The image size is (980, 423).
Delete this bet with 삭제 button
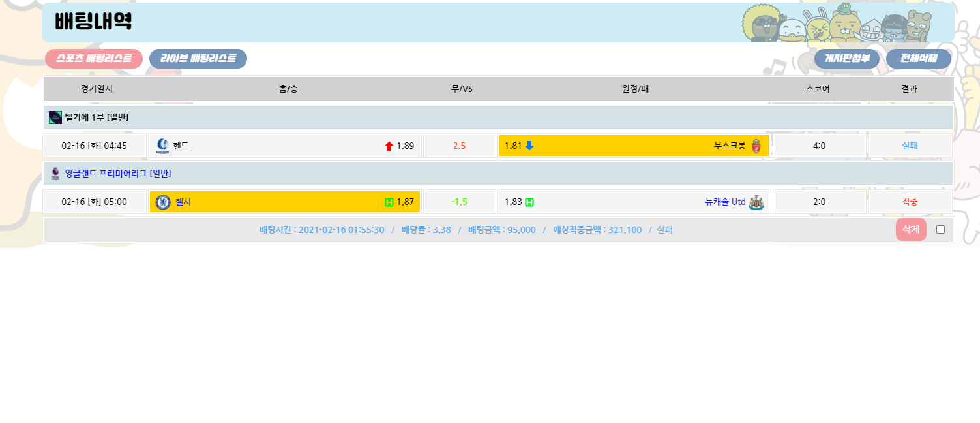[911, 230]
